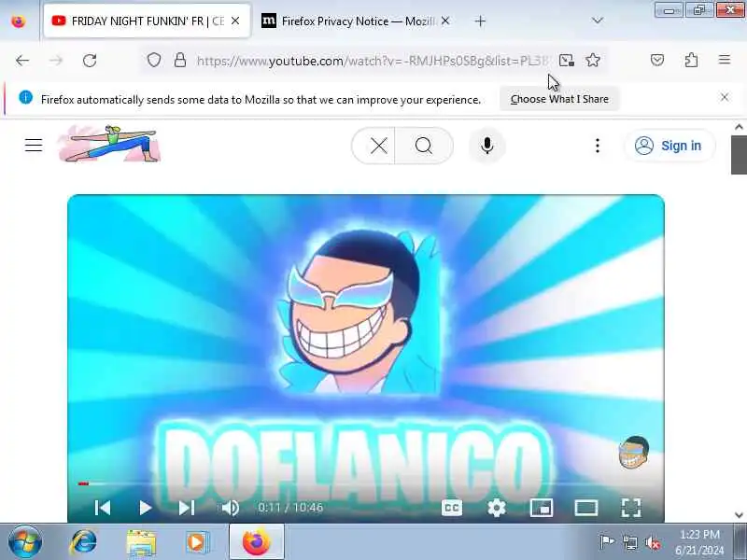Open a new tab with plus
747x560 pixels.
(480, 21)
